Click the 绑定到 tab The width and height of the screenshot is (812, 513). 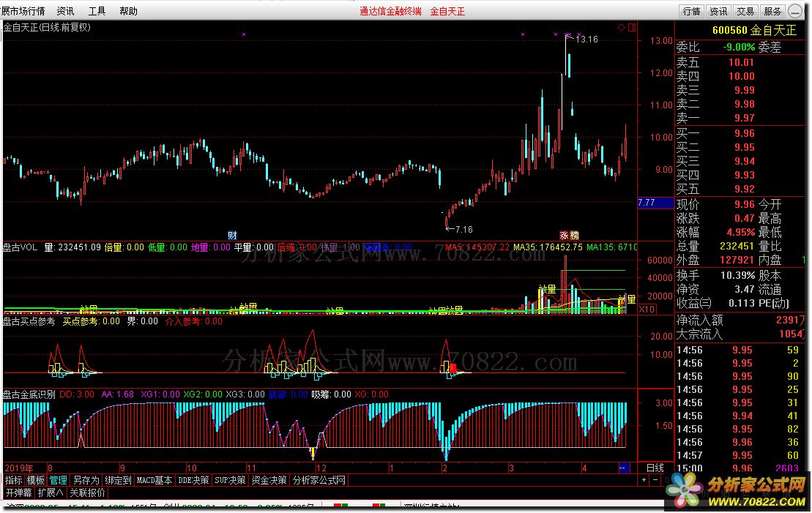pos(118,480)
